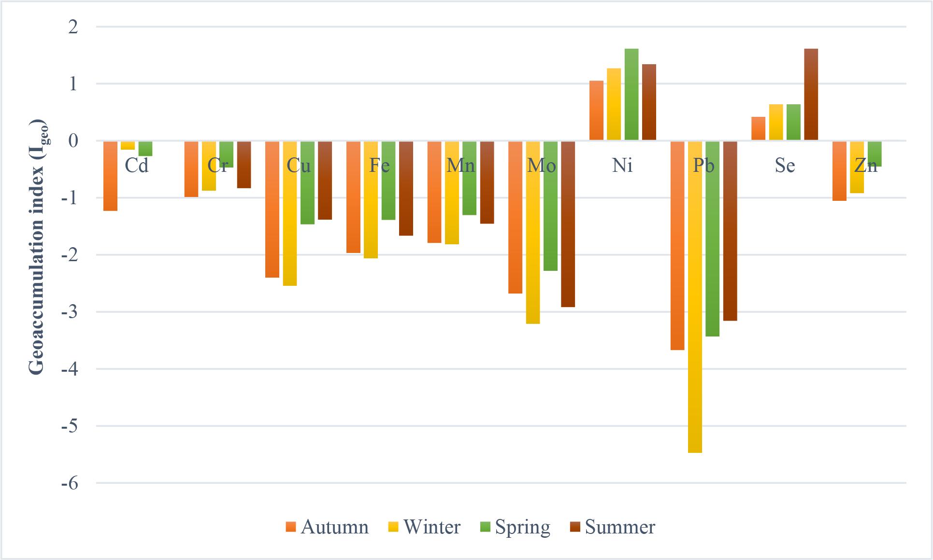
Task: Click the Winter legend color swatch
Action: 394,527
